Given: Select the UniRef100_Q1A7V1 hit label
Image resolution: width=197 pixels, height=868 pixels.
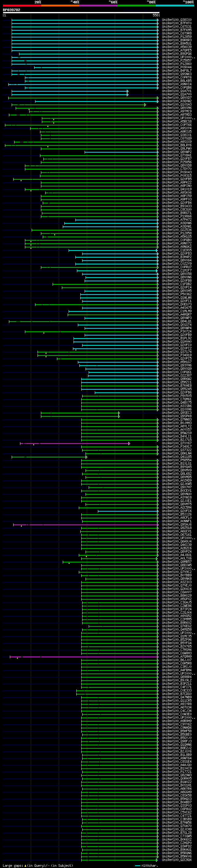Looking at the screenshot, I should (177, 91).
